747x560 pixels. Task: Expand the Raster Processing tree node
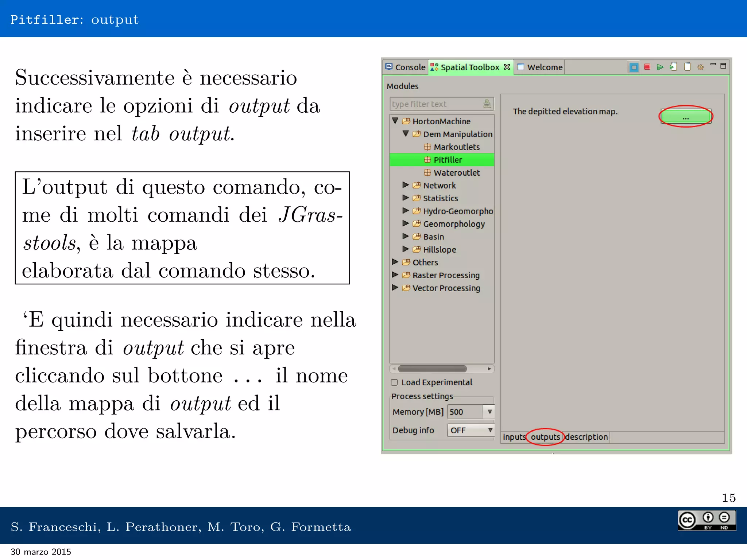coord(395,275)
